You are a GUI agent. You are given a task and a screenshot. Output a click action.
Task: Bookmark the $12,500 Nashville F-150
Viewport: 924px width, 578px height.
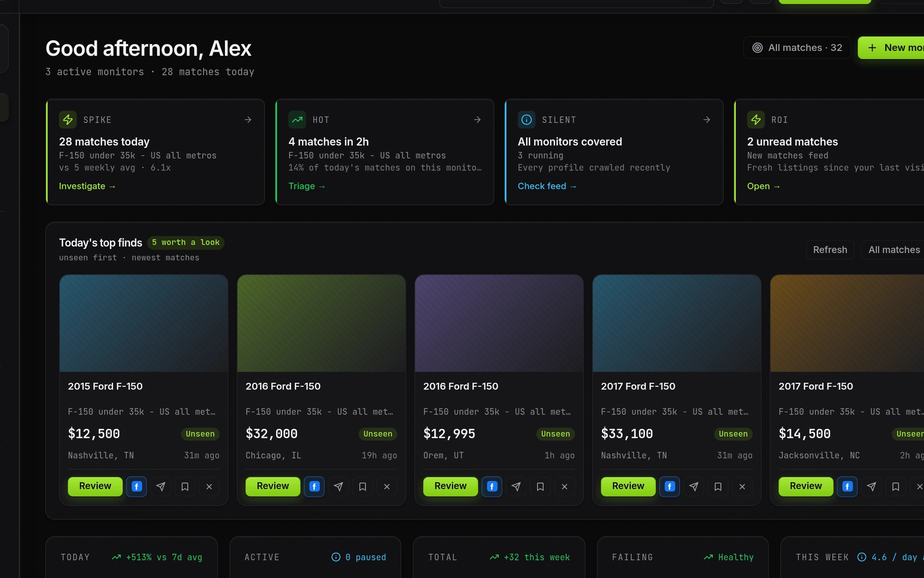[185, 486]
